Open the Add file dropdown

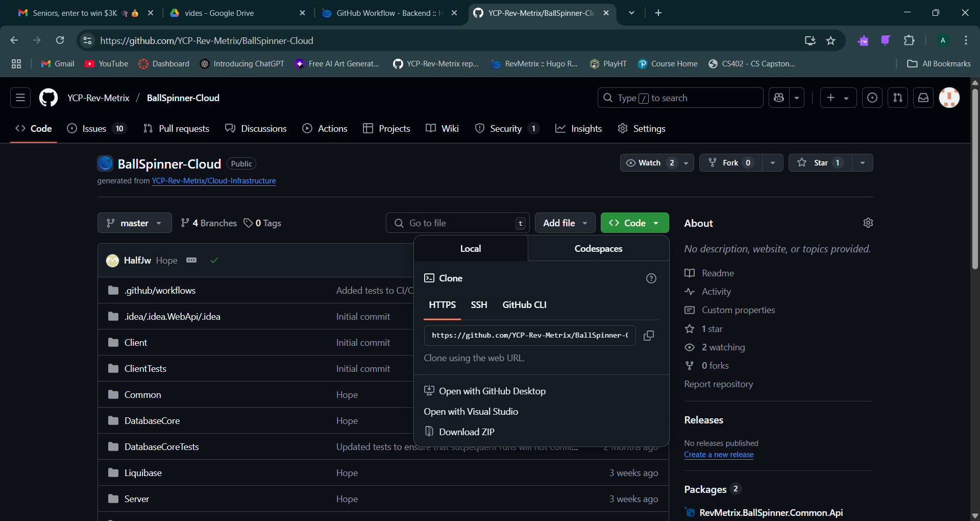coord(565,223)
